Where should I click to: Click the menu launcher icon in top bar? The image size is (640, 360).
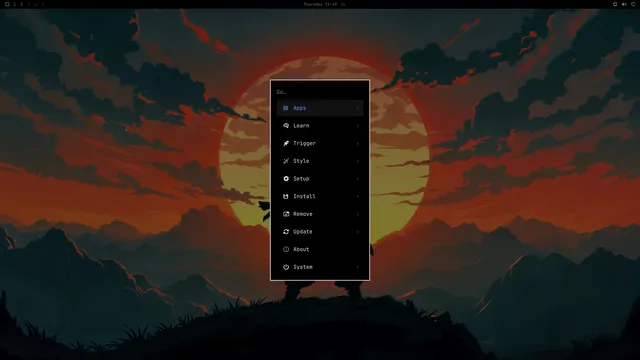point(7,4)
